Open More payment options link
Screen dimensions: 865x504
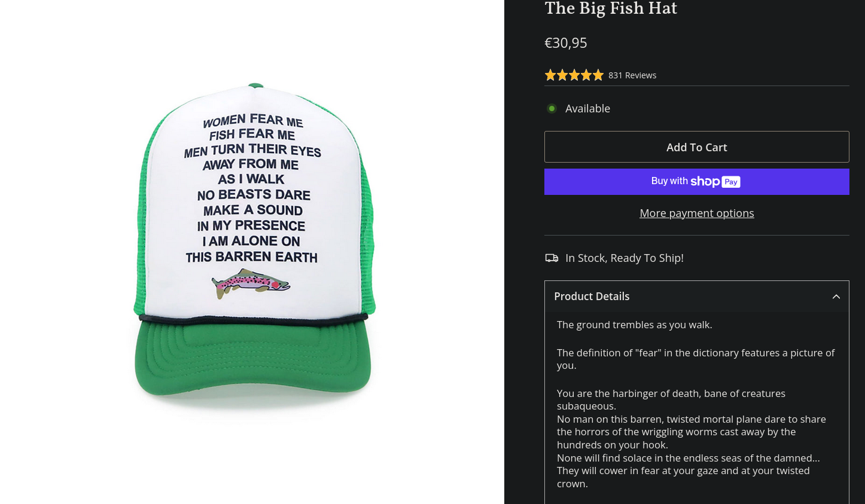pos(697,213)
